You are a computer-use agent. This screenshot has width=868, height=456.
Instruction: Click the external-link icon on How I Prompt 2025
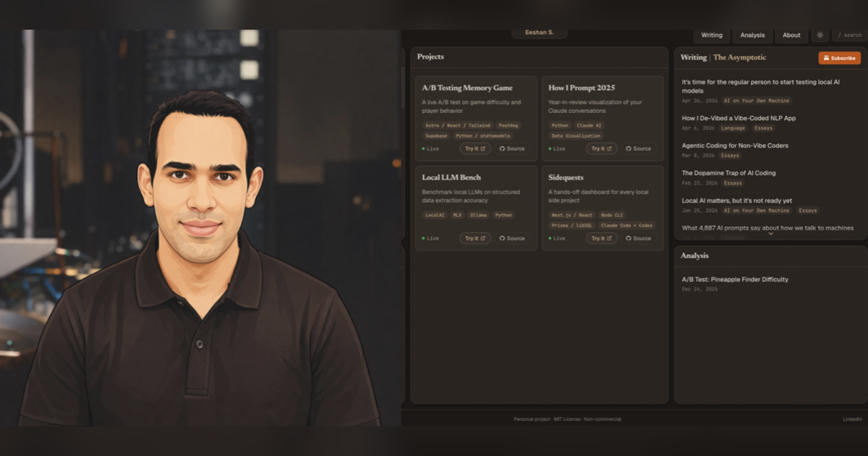click(x=609, y=148)
